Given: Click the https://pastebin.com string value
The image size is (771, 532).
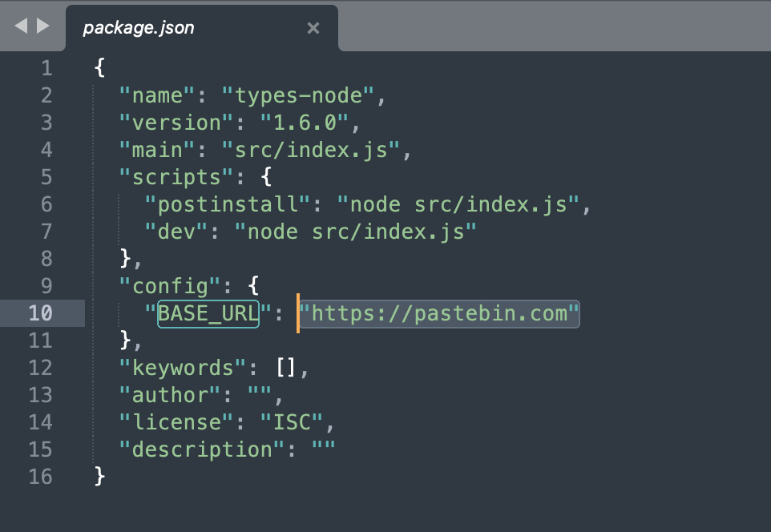Looking at the screenshot, I should click(x=439, y=312).
